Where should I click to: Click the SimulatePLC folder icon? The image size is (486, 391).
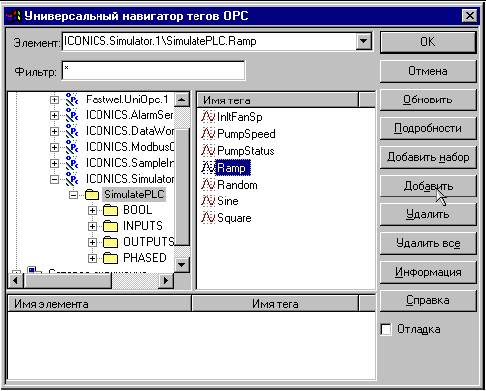92,195
